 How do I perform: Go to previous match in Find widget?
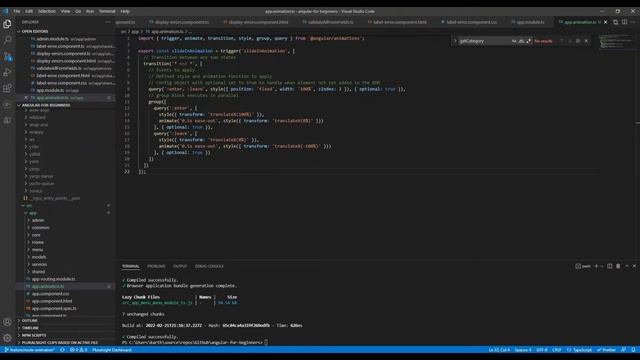(x=562, y=41)
